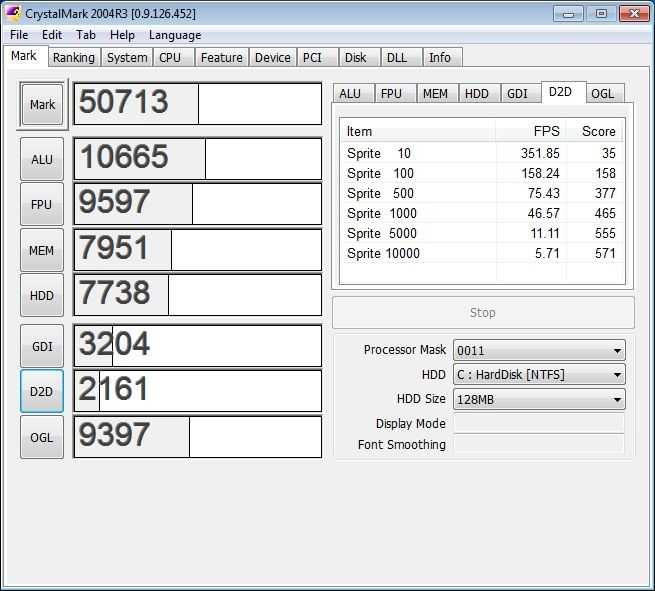Show the GDI results sub-tab
This screenshot has height=591, width=655.
pos(520,93)
